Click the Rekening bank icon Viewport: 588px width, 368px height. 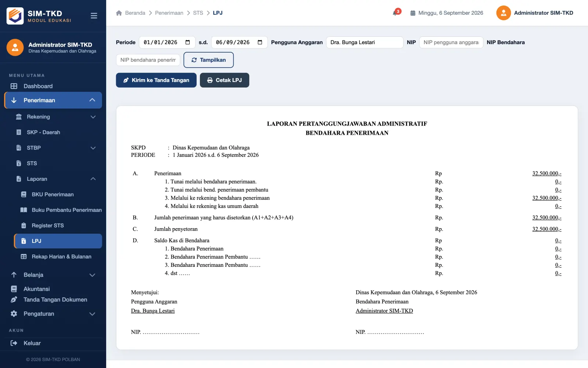pyautogui.click(x=19, y=117)
